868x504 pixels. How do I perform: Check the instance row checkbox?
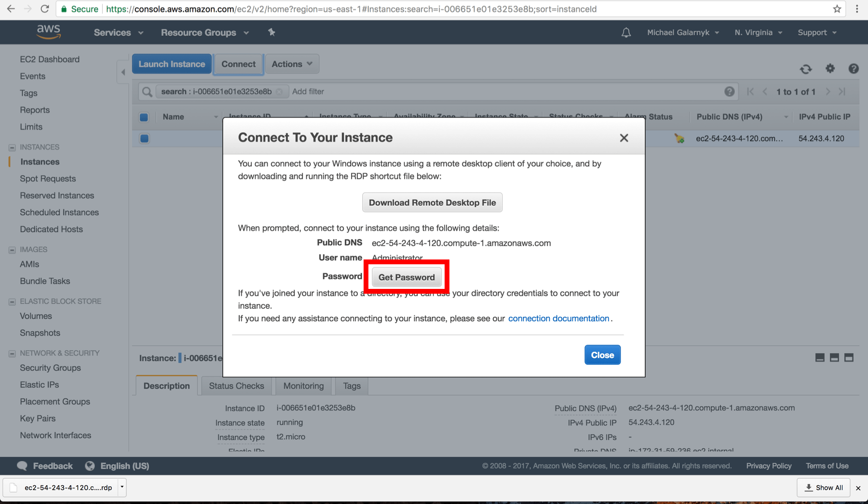click(144, 138)
